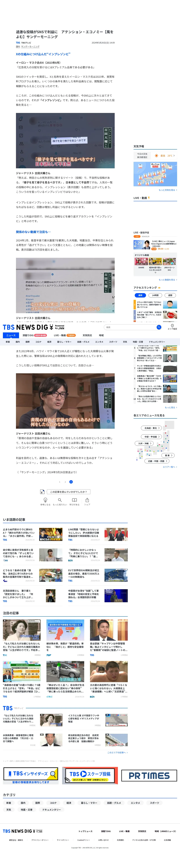Select the ニュース main tab
This screenshot has width=180, height=868.
pyautogui.click(x=11, y=335)
